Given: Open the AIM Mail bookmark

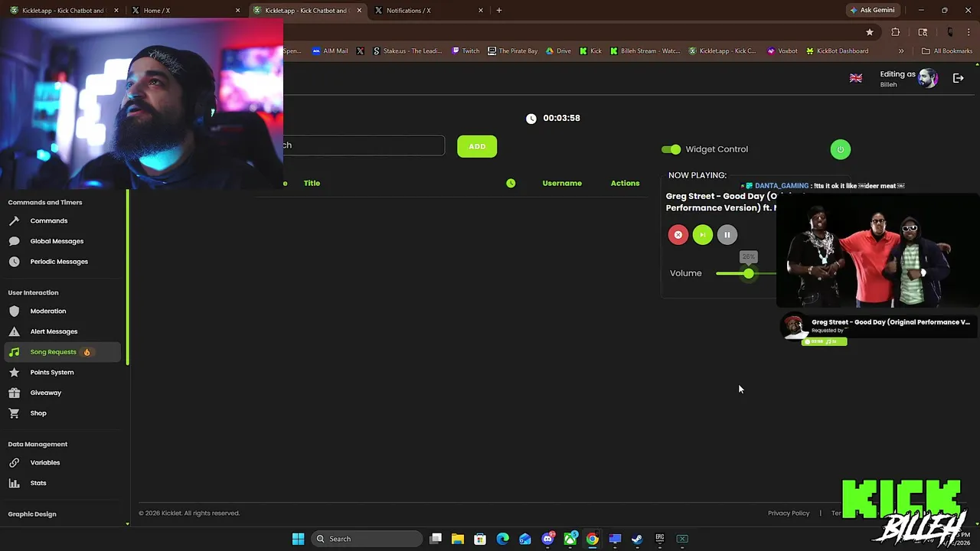Looking at the screenshot, I should click(330, 51).
